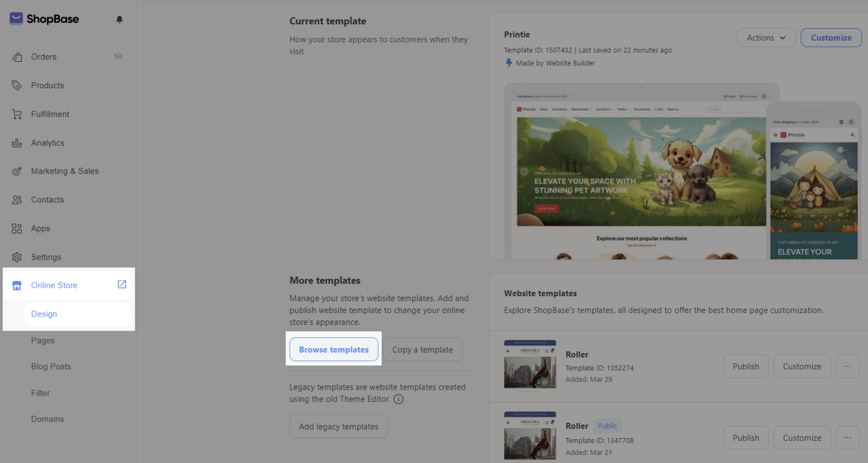Select the Design submenu item
Screen dimensions: 868x463
pos(77,314)
